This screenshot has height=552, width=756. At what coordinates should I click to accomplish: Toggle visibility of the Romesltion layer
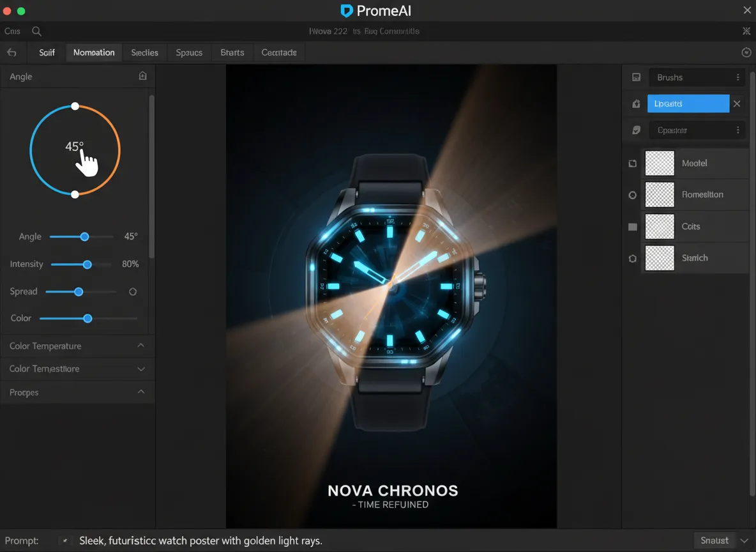[x=633, y=195]
